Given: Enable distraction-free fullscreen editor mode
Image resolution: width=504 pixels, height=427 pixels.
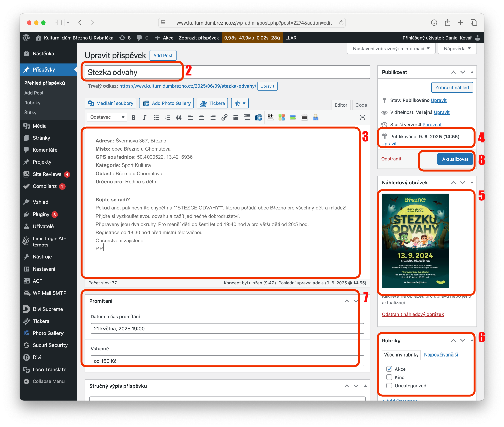Looking at the screenshot, I should point(362,117).
